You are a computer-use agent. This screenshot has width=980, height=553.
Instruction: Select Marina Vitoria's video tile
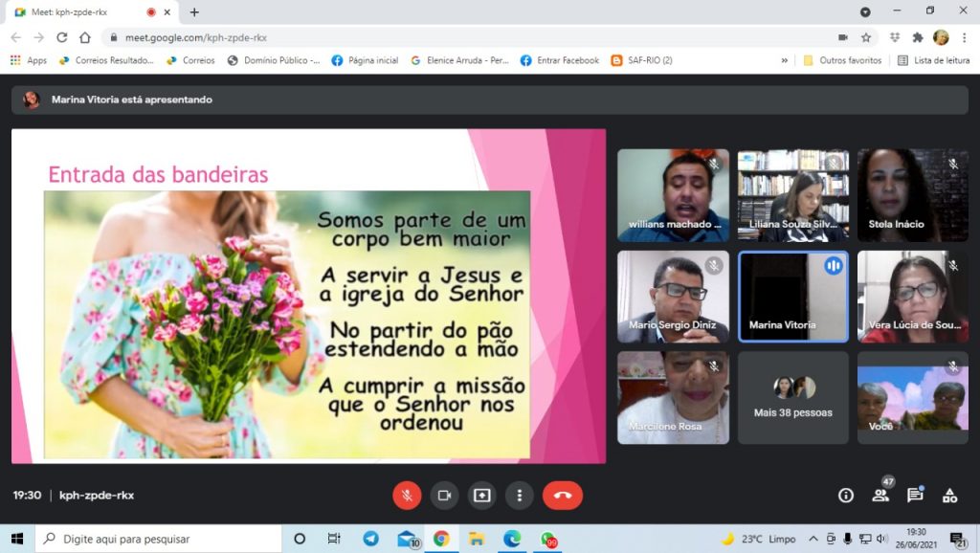(792, 297)
